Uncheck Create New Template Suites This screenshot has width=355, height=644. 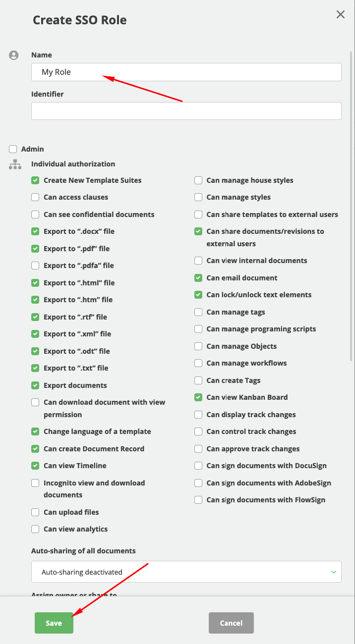pyautogui.click(x=35, y=180)
